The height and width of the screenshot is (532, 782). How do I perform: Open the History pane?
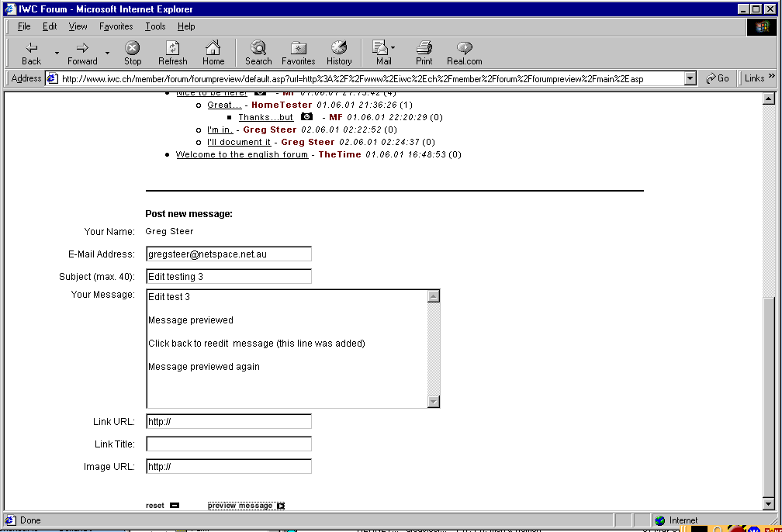click(339, 54)
